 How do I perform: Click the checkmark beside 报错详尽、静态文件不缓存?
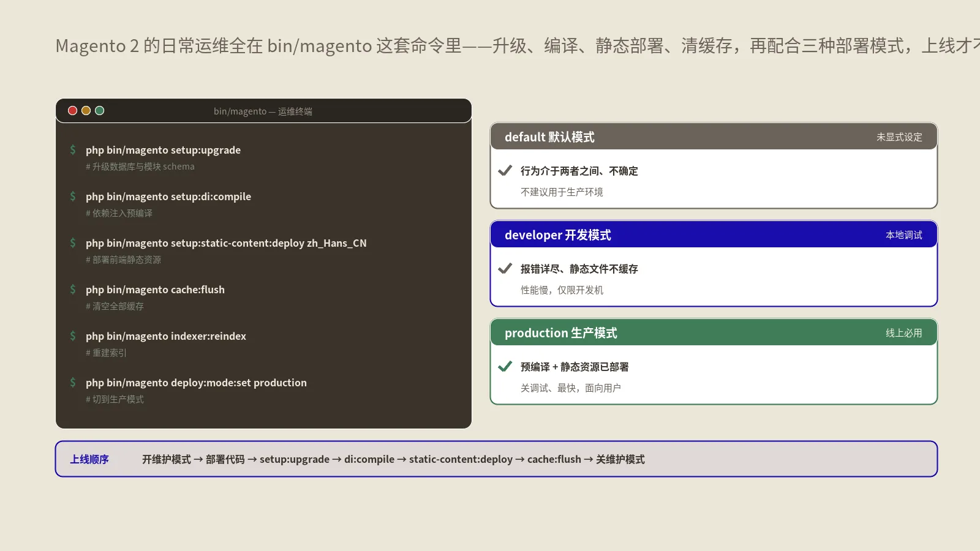505,269
